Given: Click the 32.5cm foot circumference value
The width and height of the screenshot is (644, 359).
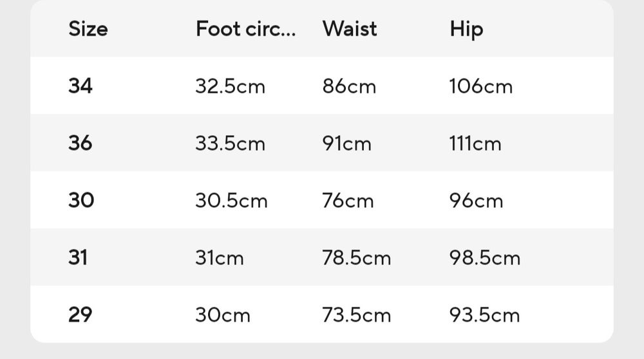Looking at the screenshot, I should click(x=230, y=86).
